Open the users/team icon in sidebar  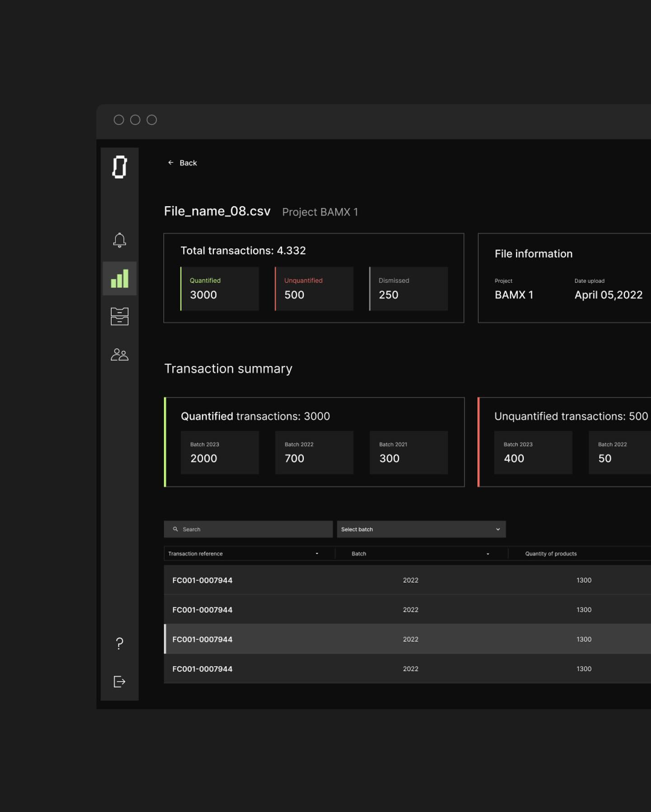[119, 354]
